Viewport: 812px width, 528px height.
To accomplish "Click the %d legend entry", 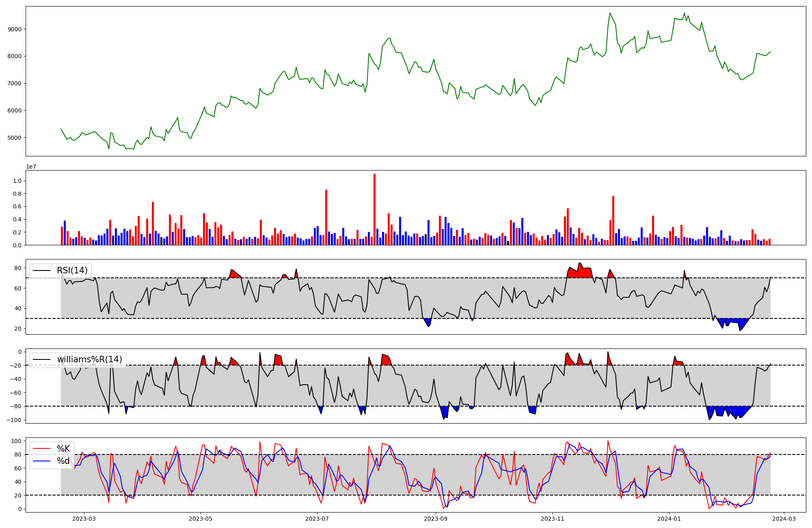I will pos(63,461).
